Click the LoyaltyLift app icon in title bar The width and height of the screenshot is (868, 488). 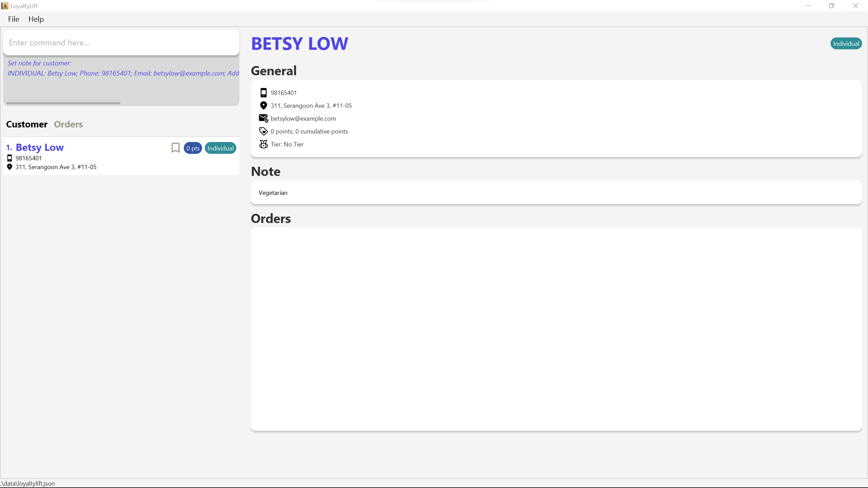[x=5, y=6]
